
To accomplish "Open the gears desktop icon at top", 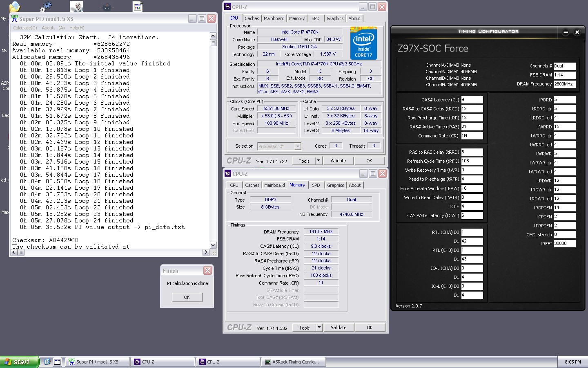I will coord(46,6).
